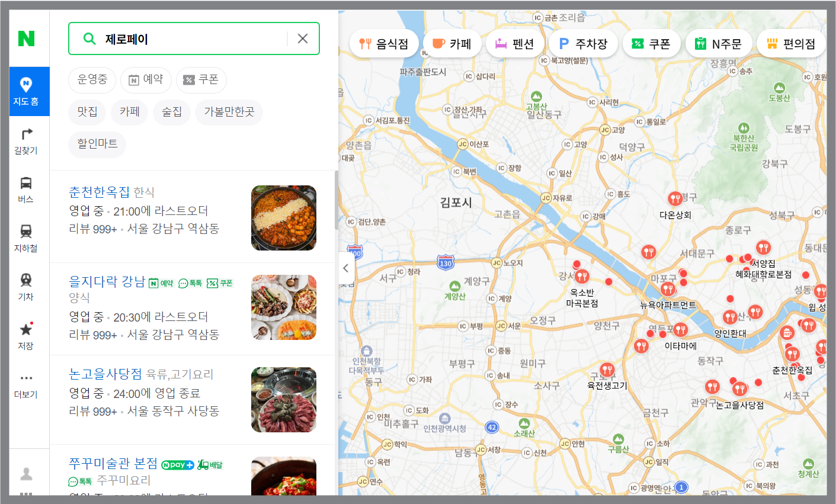Click the 뉴욕아파트먼트 map pin
Viewport: 836px width, 504px height.
668,290
